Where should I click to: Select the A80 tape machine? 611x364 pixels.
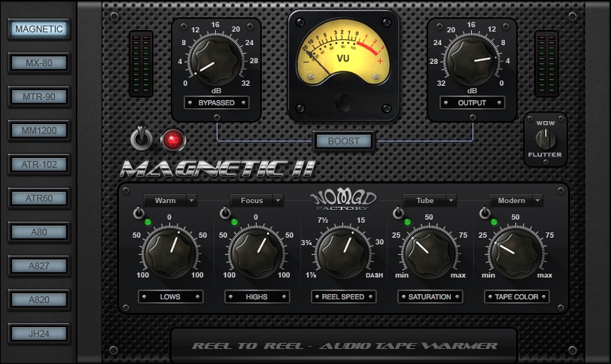[39, 232]
